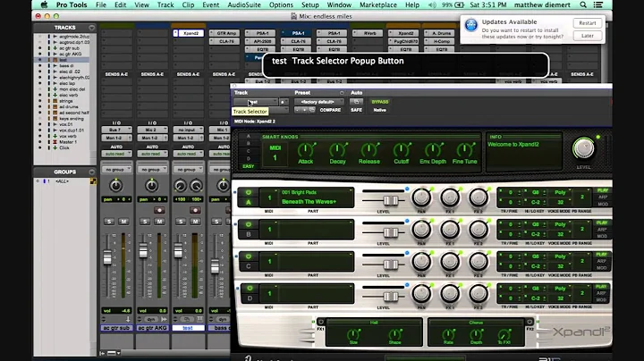Click part C FX 1 knob
Image resolution: width=644 pixels, height=361 pixels.
pos(450,261)
